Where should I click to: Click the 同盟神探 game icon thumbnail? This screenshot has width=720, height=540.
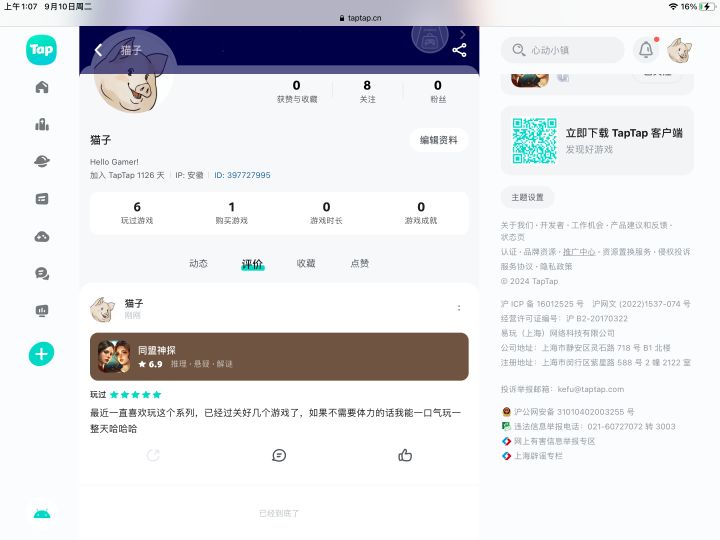(114, 356)
